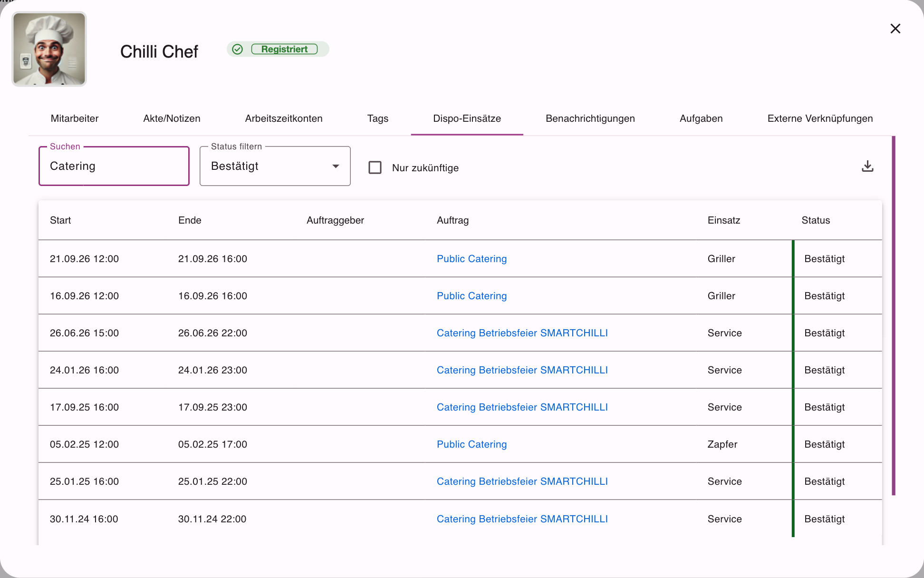The image size is (924, 578).
Task: Click Bestätigt status in 25.01.25 row
Action: point(824,481)
